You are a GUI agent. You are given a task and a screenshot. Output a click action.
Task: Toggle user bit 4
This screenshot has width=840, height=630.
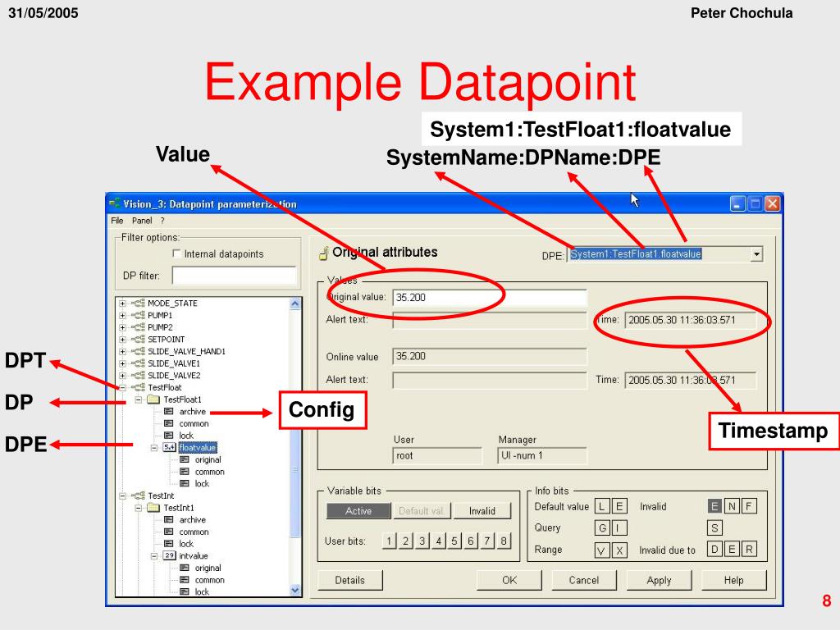tap(438, 541)
